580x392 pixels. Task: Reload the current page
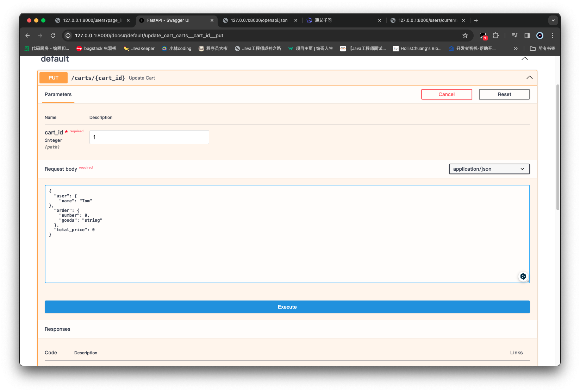point(53,36)
